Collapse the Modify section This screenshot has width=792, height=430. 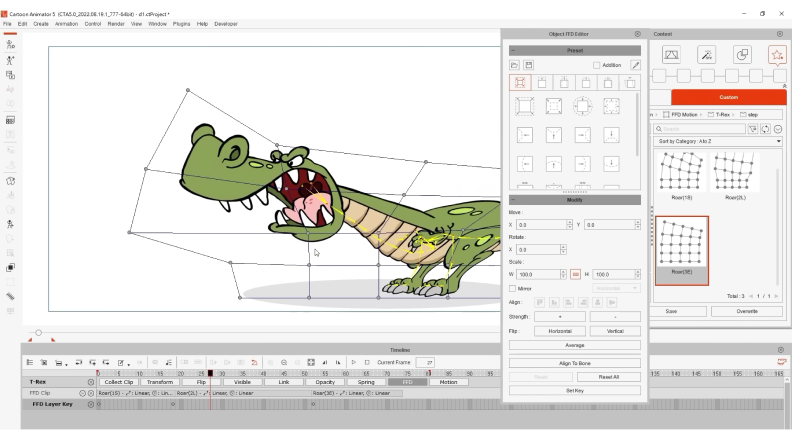coord(514,200)
